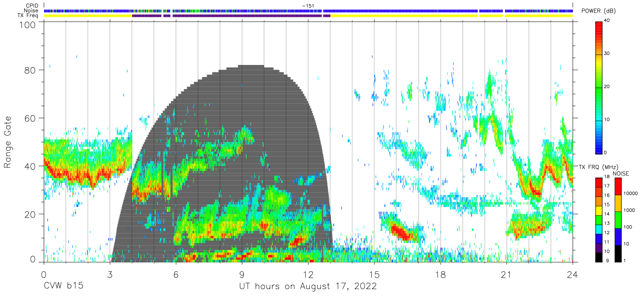Click the 40 label on POWER colorbar
This screenshot has width=644, height=297.
click(607, 21)
